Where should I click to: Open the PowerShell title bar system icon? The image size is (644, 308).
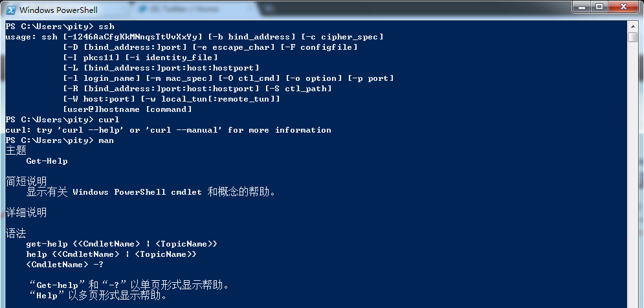[10, 10]
